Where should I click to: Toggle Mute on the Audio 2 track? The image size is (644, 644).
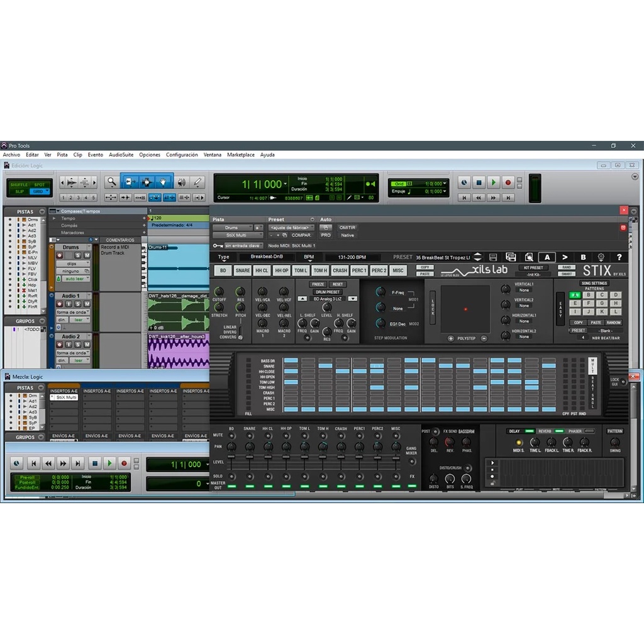coord(87,345)
